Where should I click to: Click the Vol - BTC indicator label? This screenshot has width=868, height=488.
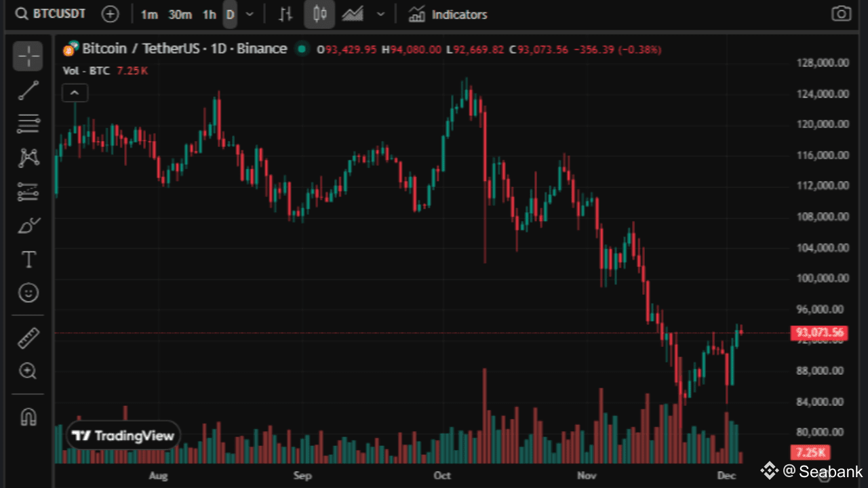(85, 70)
